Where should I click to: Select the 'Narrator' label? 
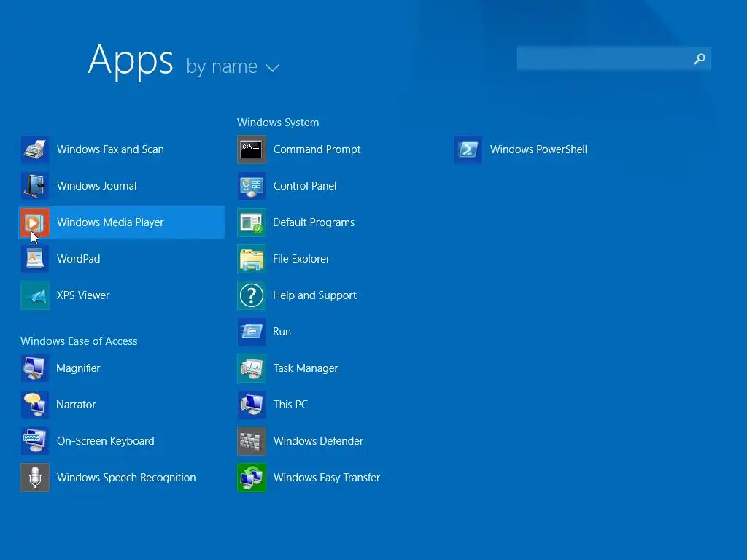(76, 404)
